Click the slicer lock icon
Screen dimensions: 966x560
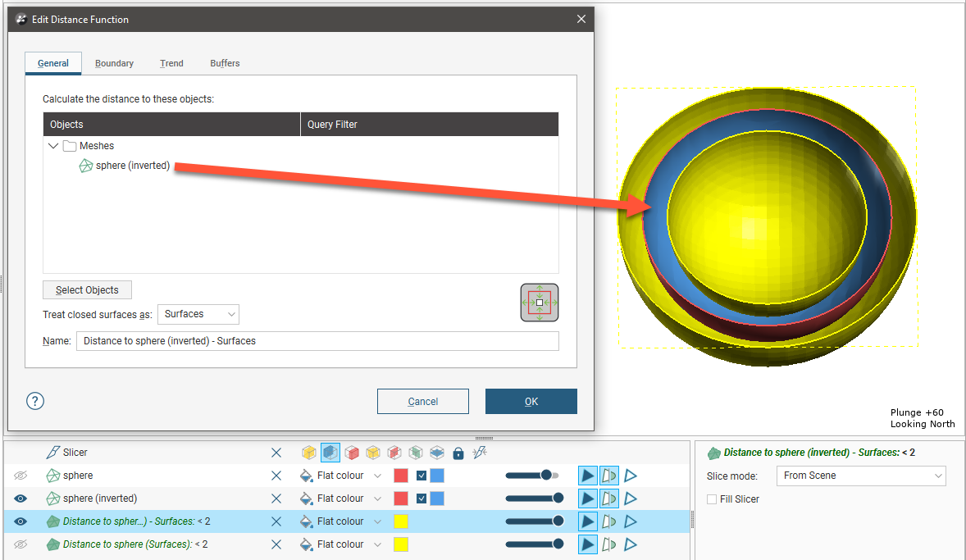pos(458,453)
